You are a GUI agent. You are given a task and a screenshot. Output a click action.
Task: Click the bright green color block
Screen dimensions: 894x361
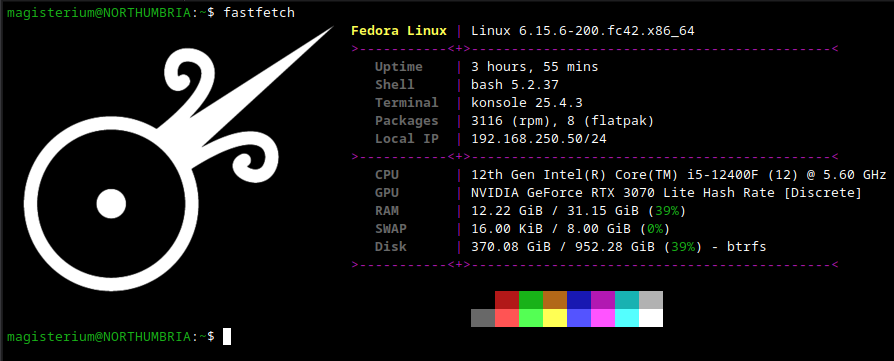coord(531,318)
